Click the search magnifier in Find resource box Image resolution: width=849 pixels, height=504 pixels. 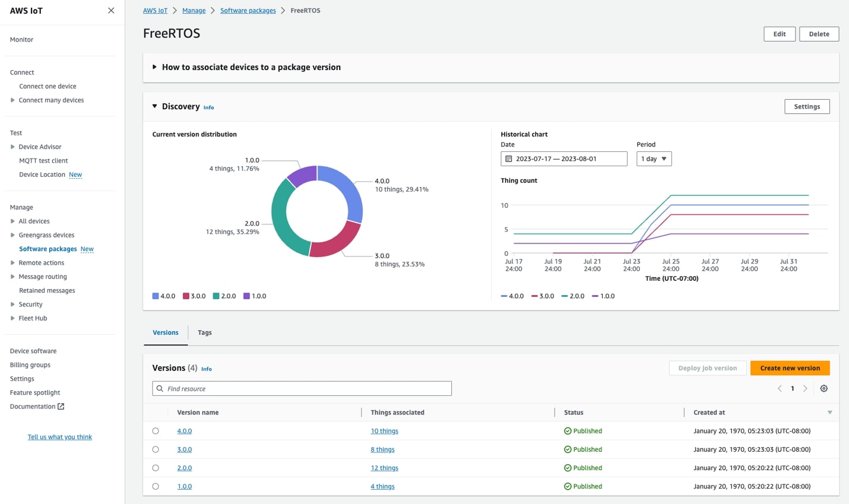click(159, 388)
